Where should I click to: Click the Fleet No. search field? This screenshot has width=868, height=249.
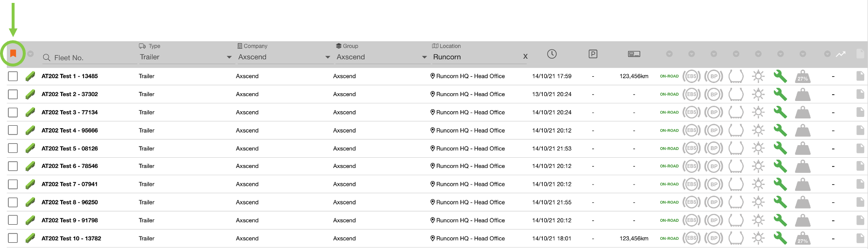90,58
